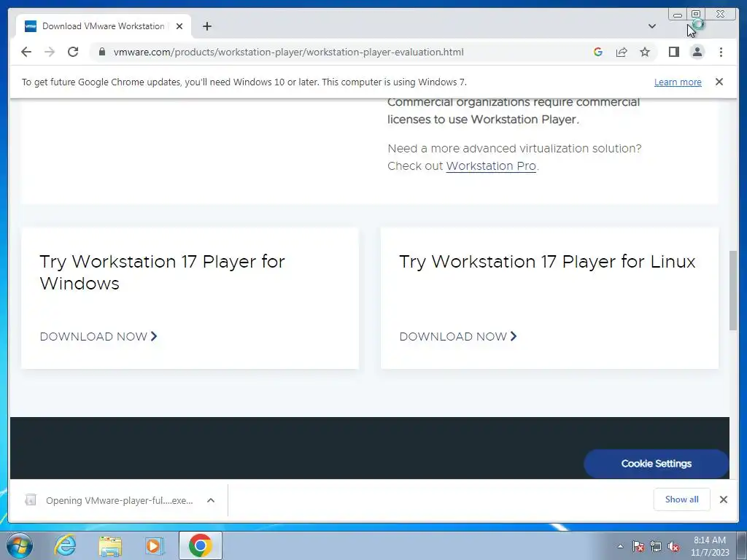Image resolution: width=747 pixels, height=560 pixels.
Task: Click the Google icon in address bar
Action: click(598, 52)
